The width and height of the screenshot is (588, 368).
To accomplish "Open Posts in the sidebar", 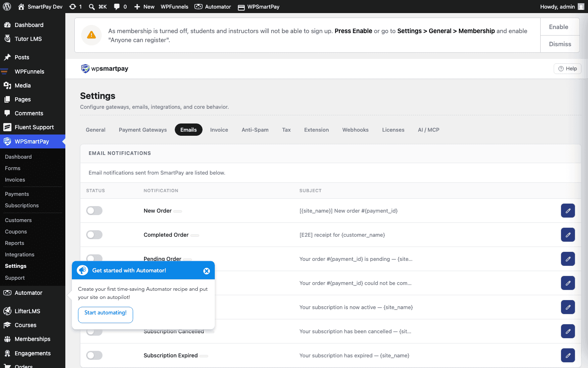I will [33, 57].
